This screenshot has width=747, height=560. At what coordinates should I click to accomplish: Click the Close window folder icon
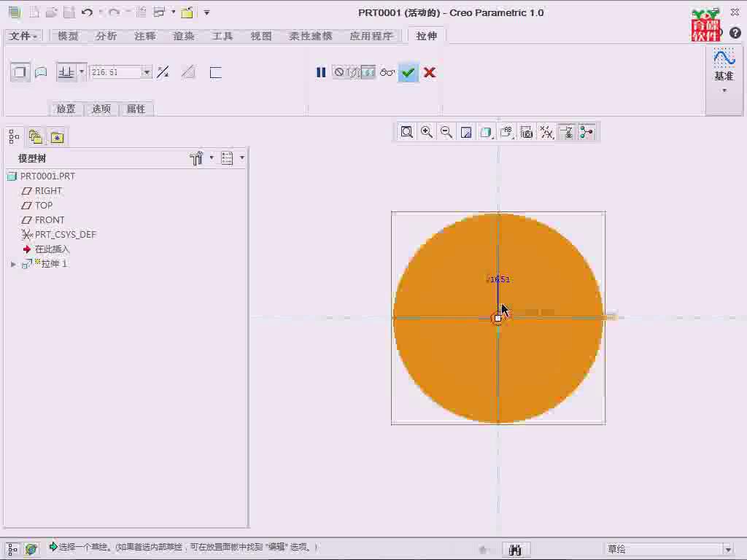(187, 13)
